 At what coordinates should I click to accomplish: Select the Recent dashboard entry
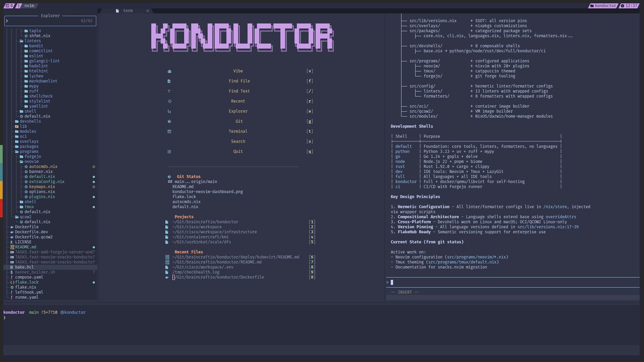[238, 101]
